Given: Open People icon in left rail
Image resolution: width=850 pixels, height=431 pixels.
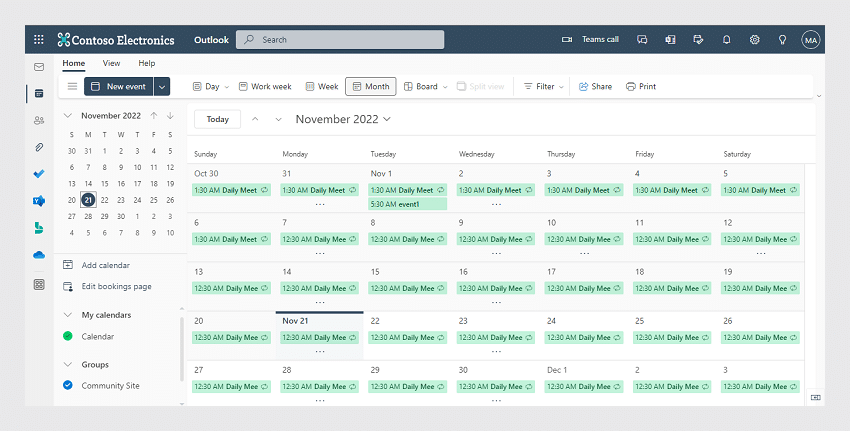Looking at the screenshot, I should pyautogui.click(x=39, y=120).
